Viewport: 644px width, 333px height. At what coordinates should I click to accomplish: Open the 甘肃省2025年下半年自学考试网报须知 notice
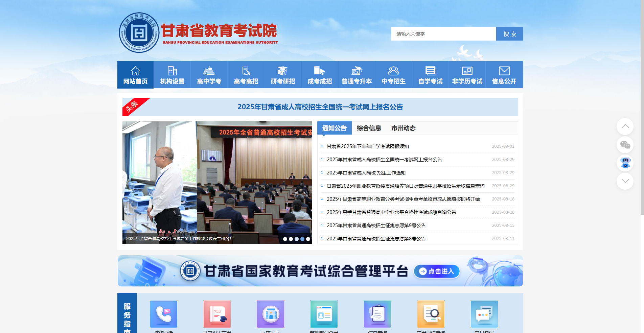pos(367,146)
